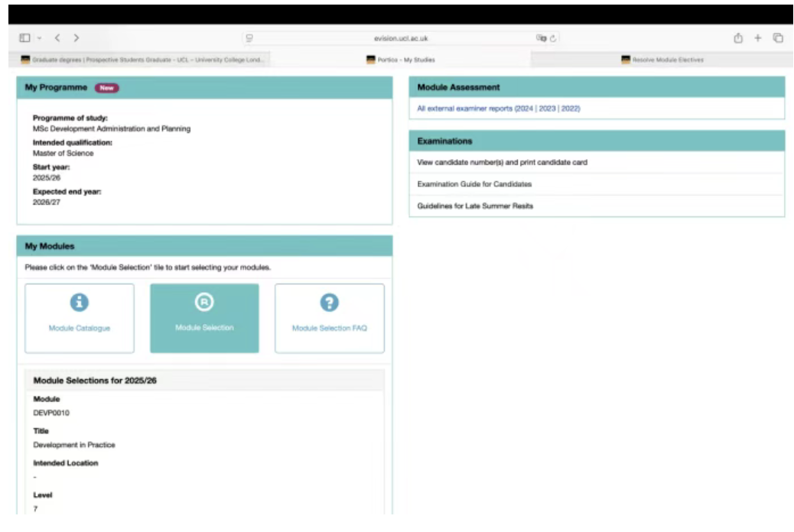Show the tab overview in Safari
The width and height of the screenshot is (794, 532).
777,37
